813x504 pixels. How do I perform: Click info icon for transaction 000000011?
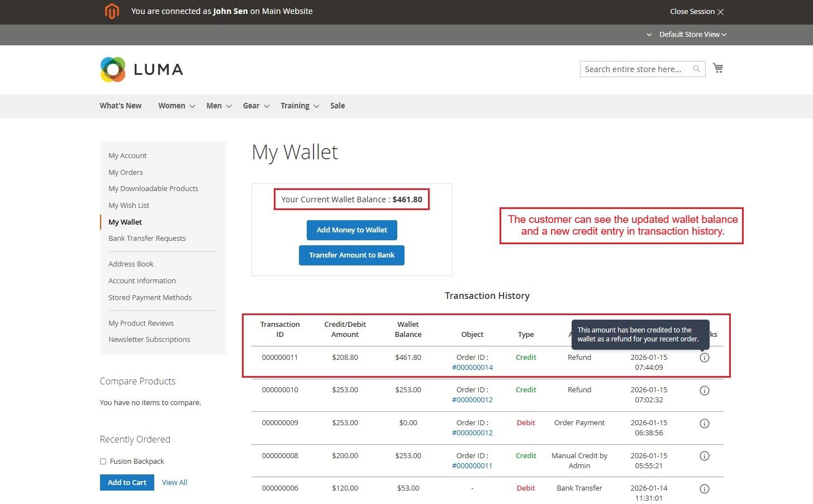click(x=704, y=358)
